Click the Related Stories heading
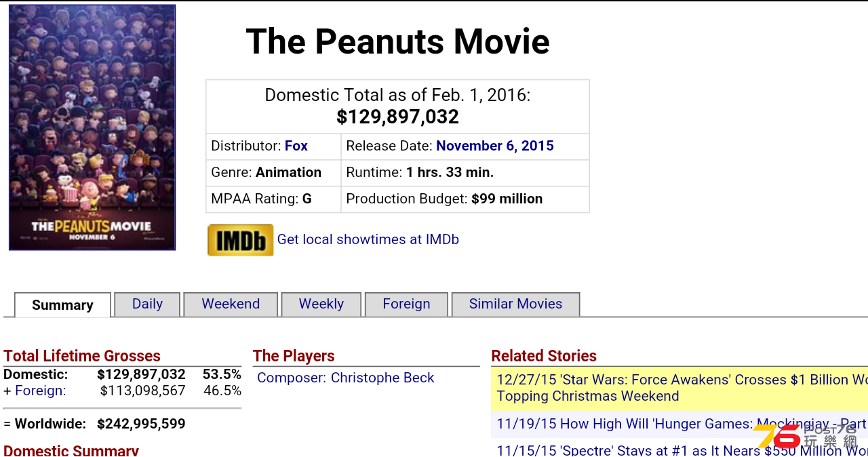Viewport: 868px width, 457px height. 544,356
